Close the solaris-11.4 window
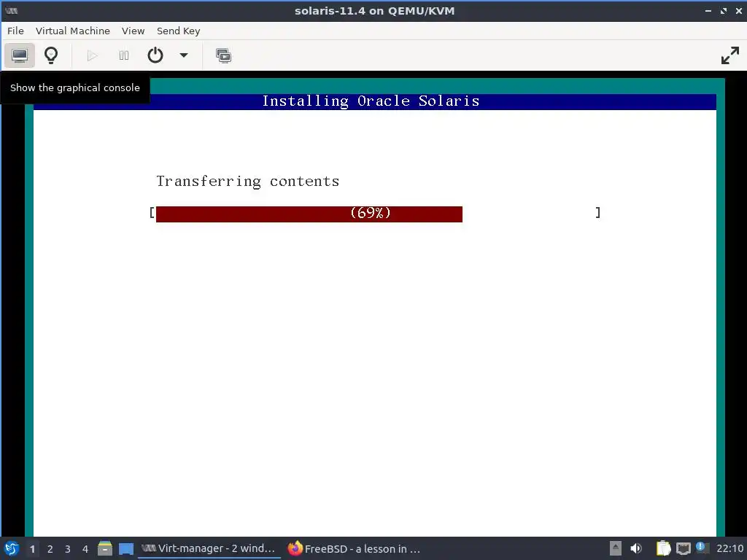Viewport: 747px width, 560px height. point(738,11)
